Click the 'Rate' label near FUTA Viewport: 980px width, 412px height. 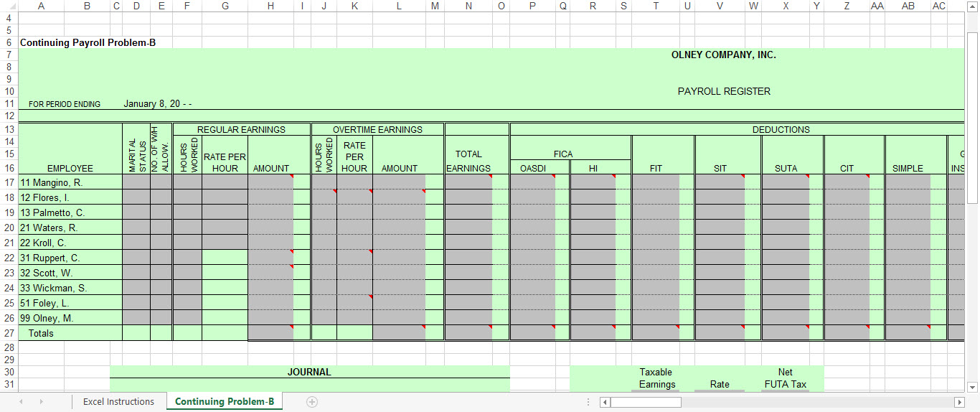(x=720, y=385)
